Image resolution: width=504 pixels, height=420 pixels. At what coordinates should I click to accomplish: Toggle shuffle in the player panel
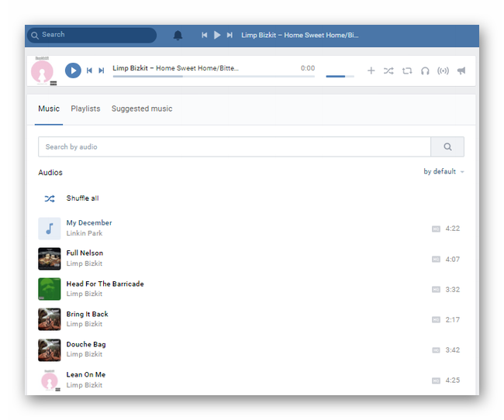coord(388,71)
